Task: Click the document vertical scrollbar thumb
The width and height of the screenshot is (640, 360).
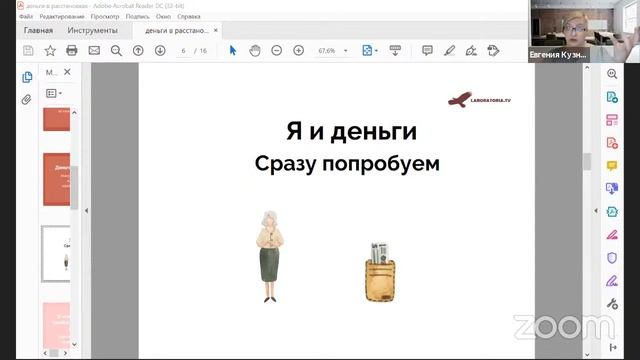Action: [x=587, y=161]
